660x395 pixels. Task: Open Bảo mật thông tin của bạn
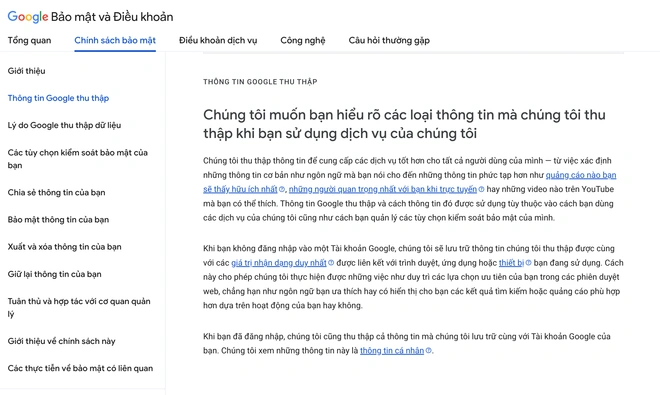click(58, 219)
